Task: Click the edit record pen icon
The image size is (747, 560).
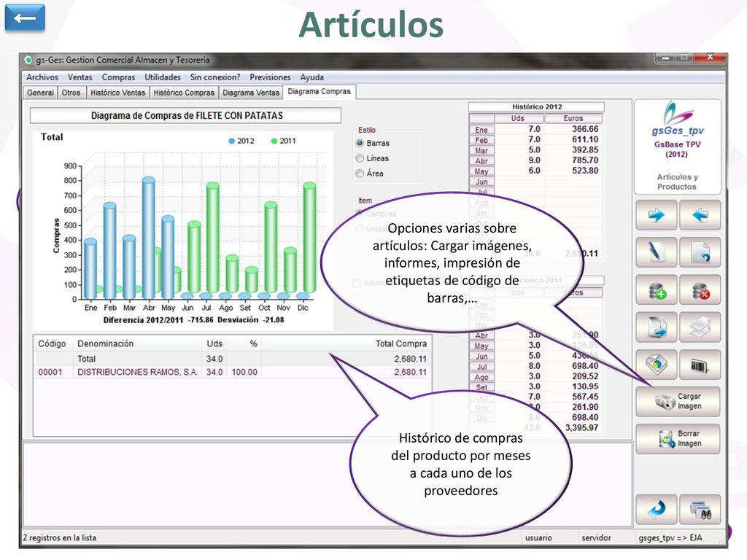Action: point(656,252)
